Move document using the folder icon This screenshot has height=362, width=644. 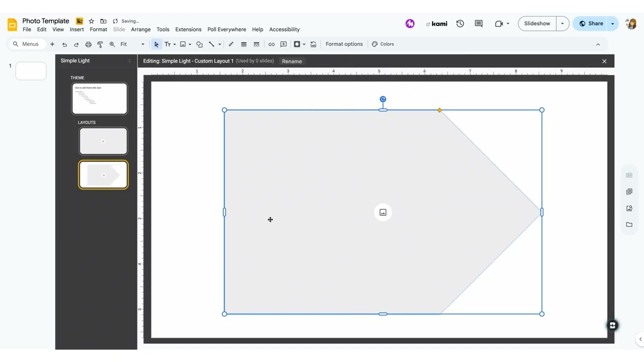pyautogui.click(x=103, y=21)
